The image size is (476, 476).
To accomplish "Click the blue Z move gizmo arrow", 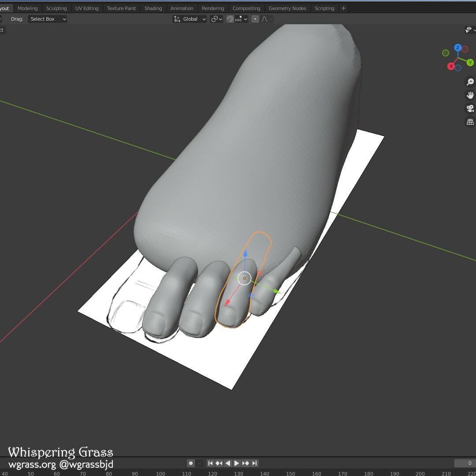I will pyautogui.click(x=245, y=253).
